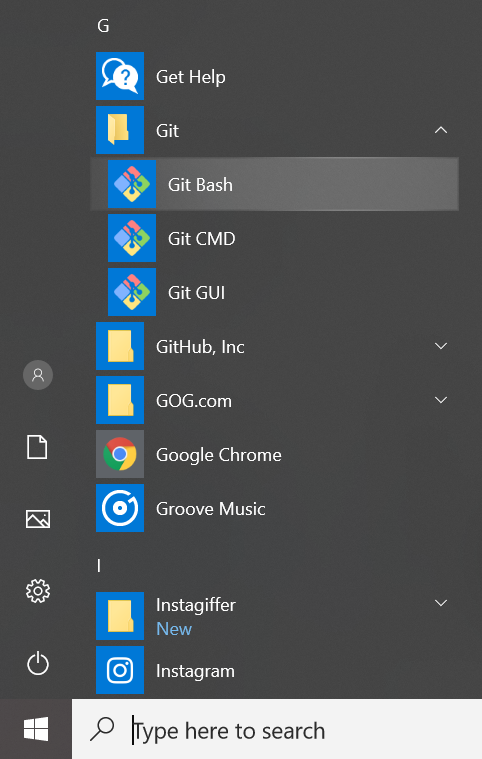Click the GOG.com folder icon

tap(120, 400)
